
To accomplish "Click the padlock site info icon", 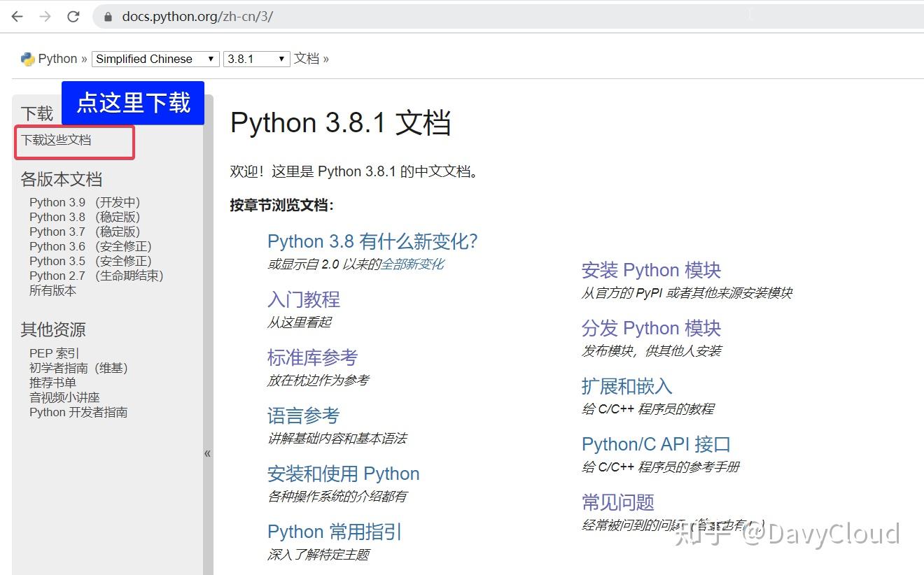I will click(108, 17).
